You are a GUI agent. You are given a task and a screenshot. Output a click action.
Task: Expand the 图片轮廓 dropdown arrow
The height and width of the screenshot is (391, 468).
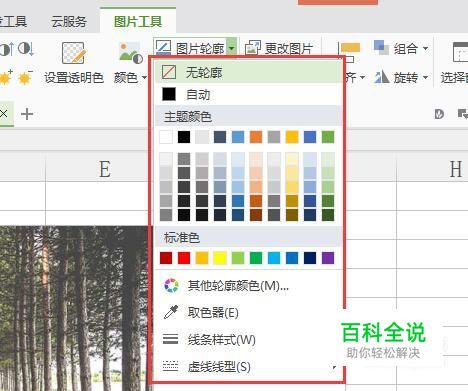pos(232,48)
